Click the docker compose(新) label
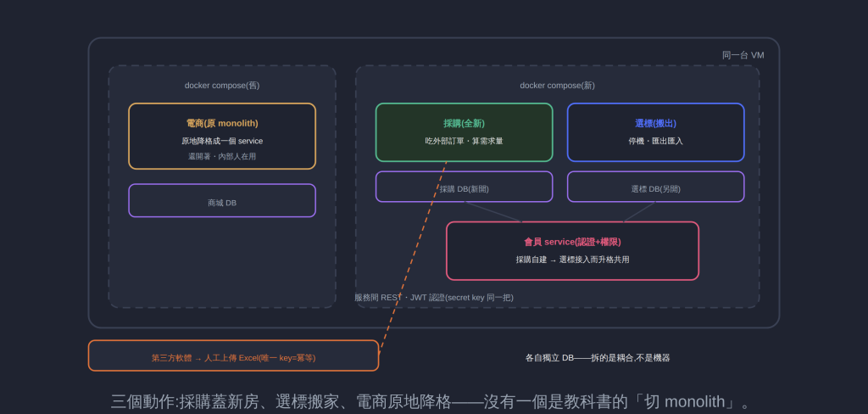Screen dimensions: 868x414 pyautogui.click(x=558, y=86)
